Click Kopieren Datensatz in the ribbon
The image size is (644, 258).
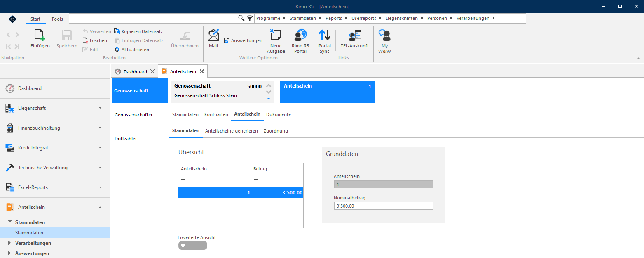point(138,31)
